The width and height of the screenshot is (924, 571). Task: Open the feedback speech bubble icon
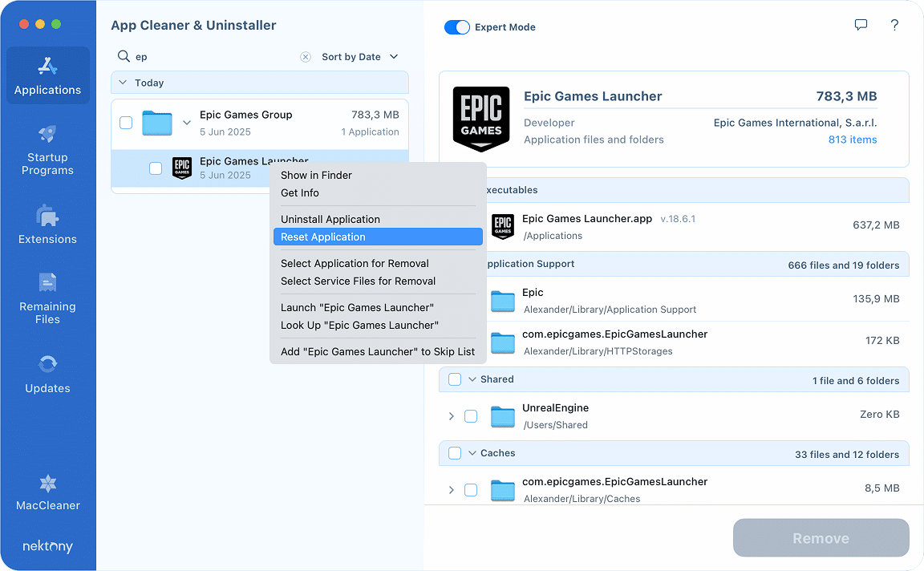861,25
